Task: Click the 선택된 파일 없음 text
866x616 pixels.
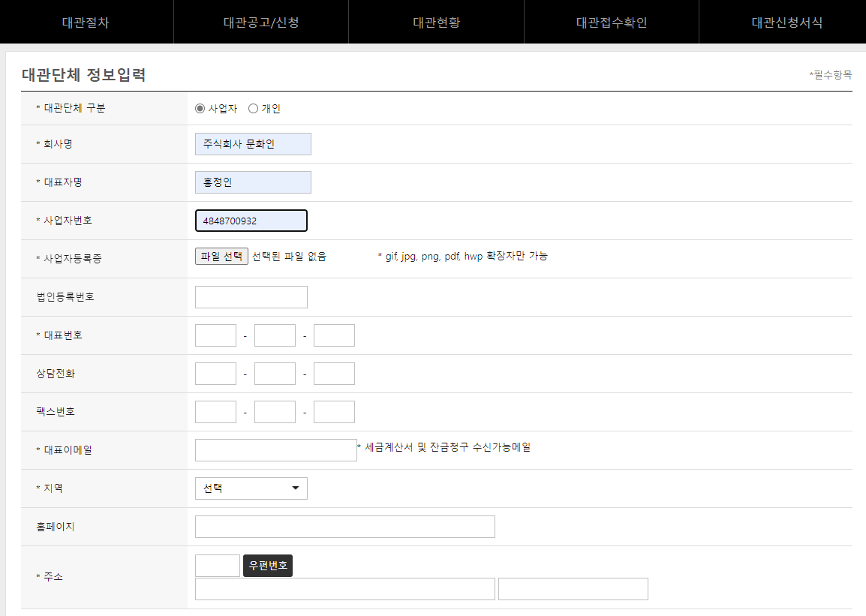Action: (x=290, y=256)
